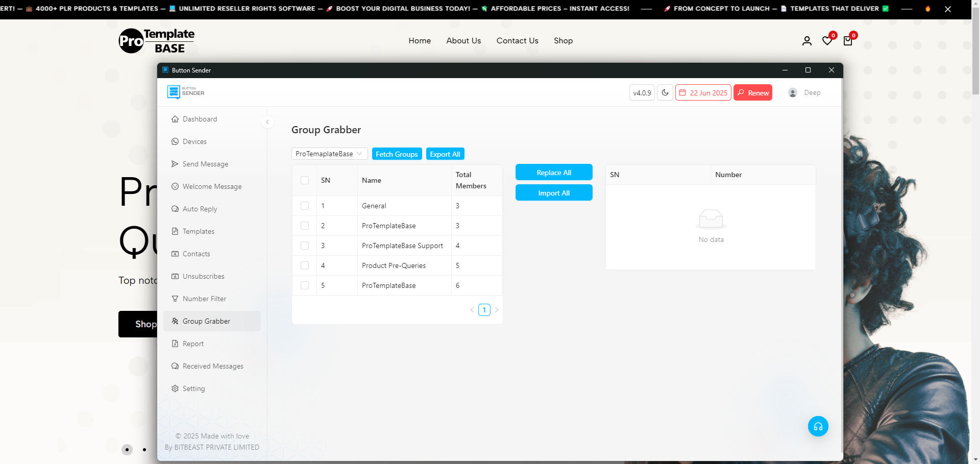This screenshot has width=980, height=464.
Task: Click the browser page vertical scrollbar
Action: tap(975, 51)
